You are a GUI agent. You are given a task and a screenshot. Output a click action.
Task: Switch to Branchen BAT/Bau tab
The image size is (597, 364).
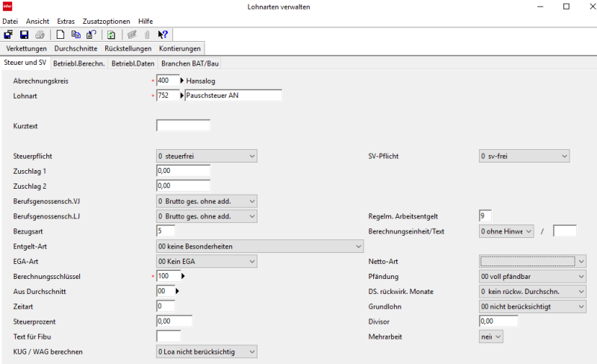190,63
